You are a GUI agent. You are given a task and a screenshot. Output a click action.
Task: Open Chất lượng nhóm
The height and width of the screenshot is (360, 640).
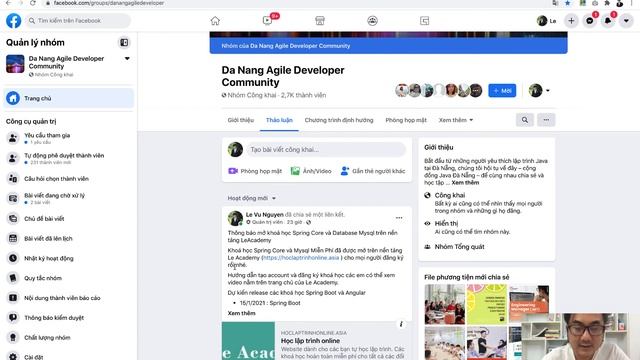69,338
